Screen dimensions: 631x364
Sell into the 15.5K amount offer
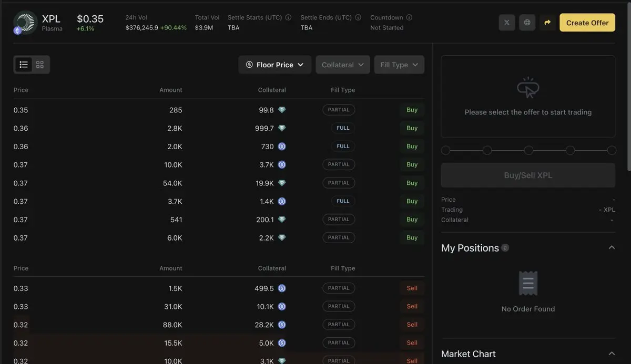(x=412, y=343)
